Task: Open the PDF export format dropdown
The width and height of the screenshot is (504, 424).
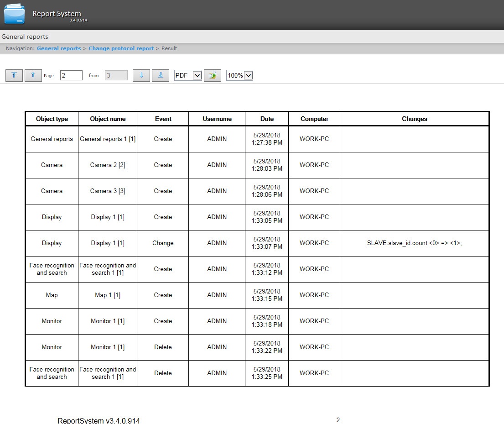Action: pos(188,75)
